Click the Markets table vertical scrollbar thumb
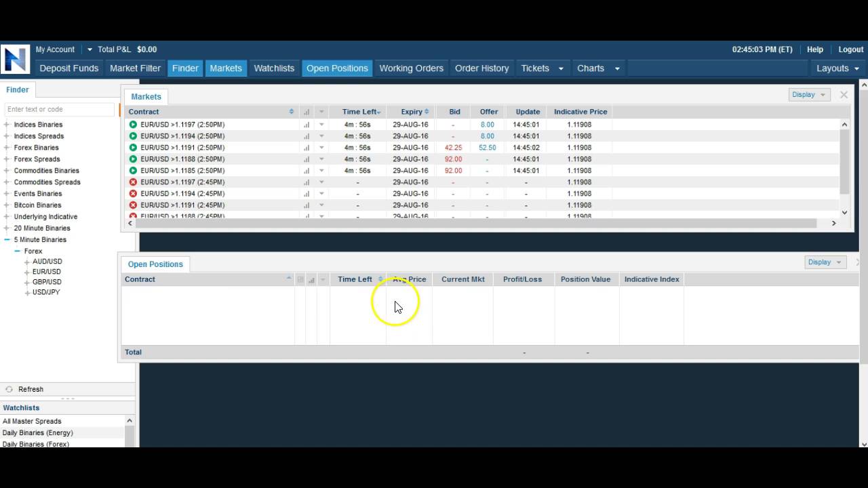The height and width of the screenshot is (488, 868). click(x=844, y=161)
